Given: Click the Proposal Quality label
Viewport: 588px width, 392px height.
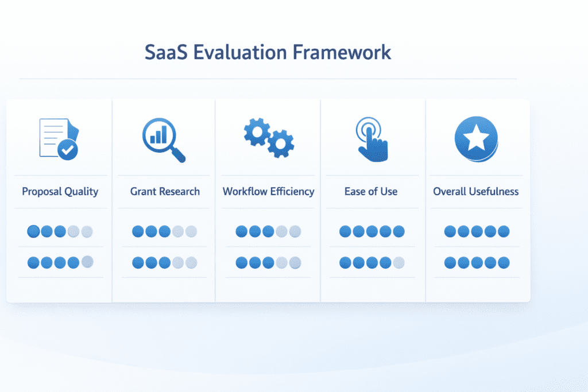Looking at the screenshot, I should 60,192.
